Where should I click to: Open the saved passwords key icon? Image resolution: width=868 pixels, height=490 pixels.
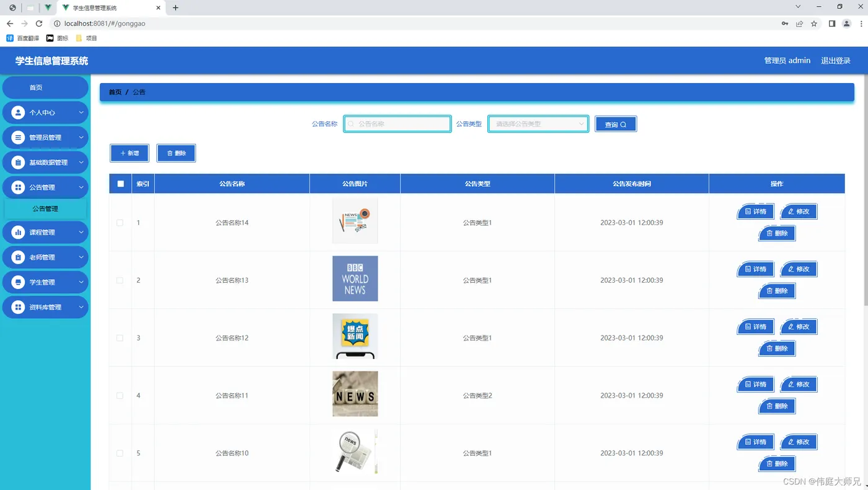click(785, 24)
